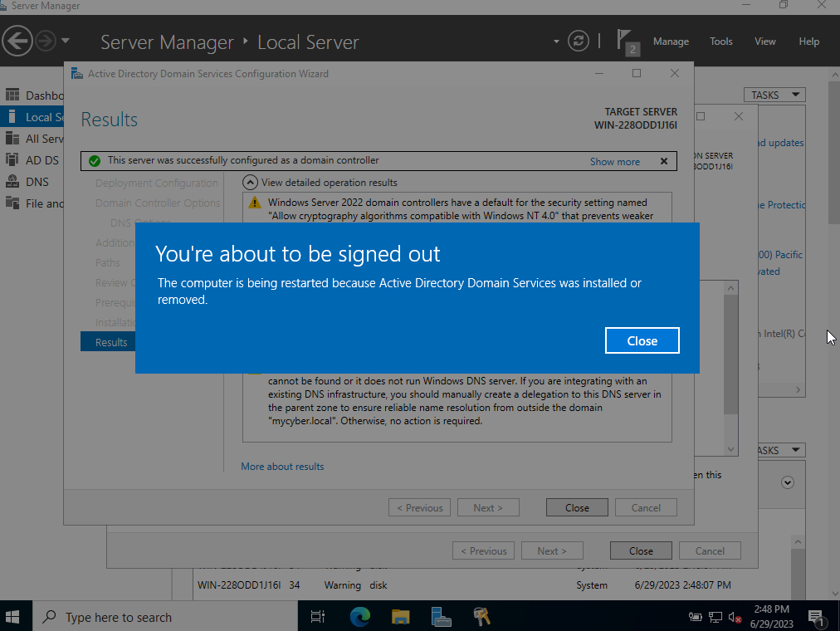Click the network tray icon
840x631 pixels.
[x=715, y=618]
